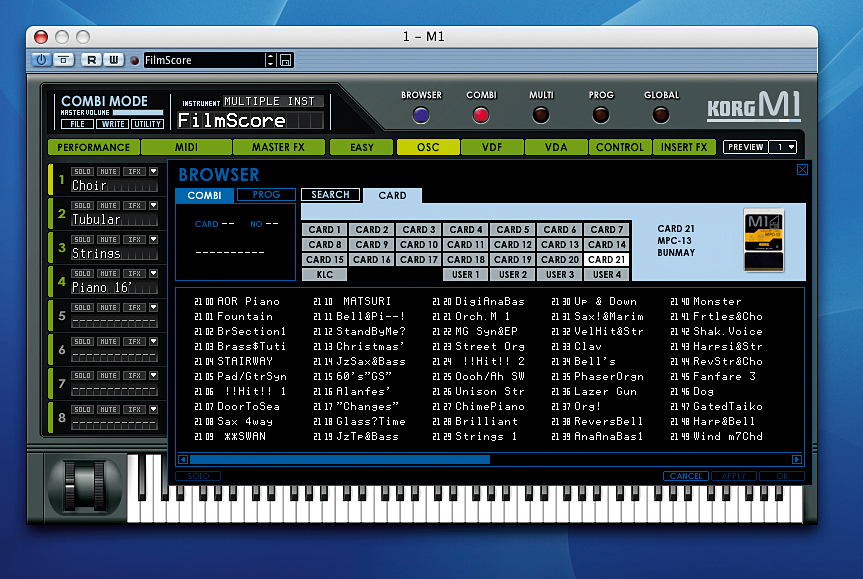The image size is (863, 579).
Task: Open the INSERT FX tab
Action: (x=684, y=148)
